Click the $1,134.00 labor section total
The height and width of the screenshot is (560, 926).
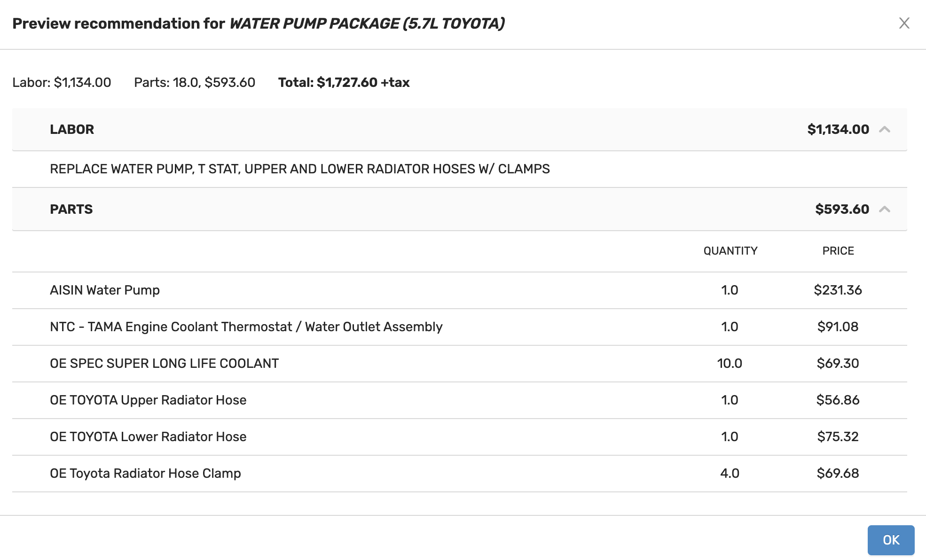[838, 130]
